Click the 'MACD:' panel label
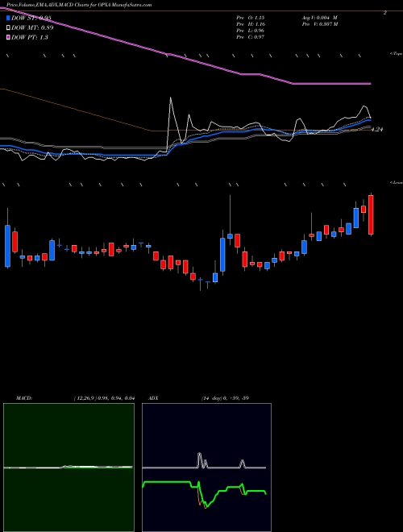 pos(24,398)
